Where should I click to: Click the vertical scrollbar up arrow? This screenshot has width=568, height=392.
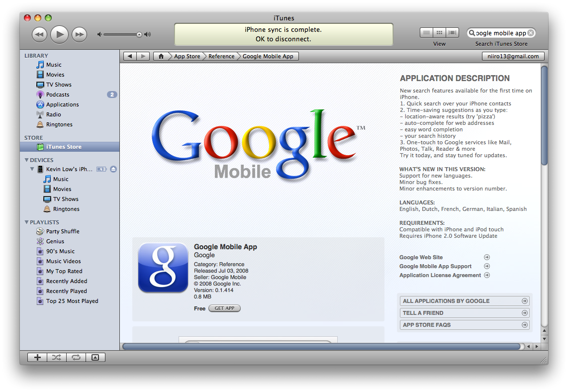pos(544,330)
